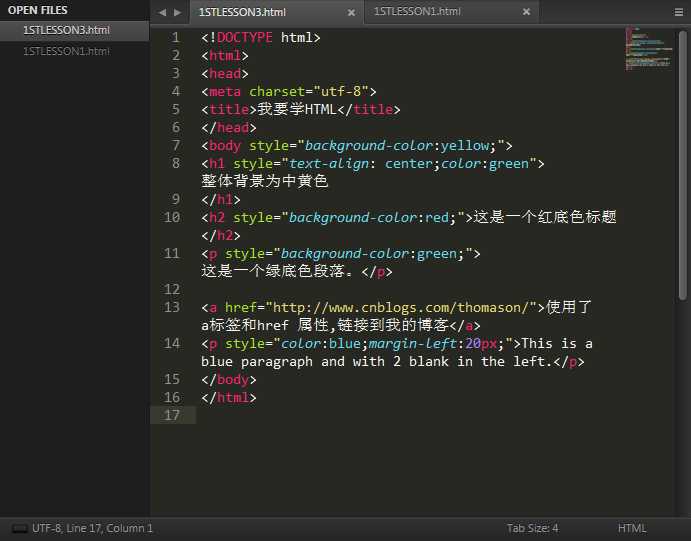The image size is (691, 541).
Task: Click line number 13 in the gutter
Action: (172, 307)
